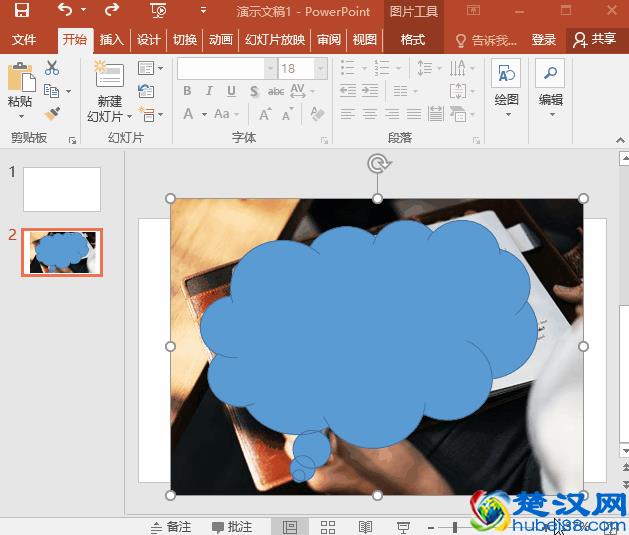This screenshot has width=629, height=535.
Task: Open the slide layout dropdown
Action: pyautogui.click(x=150, y=68)
